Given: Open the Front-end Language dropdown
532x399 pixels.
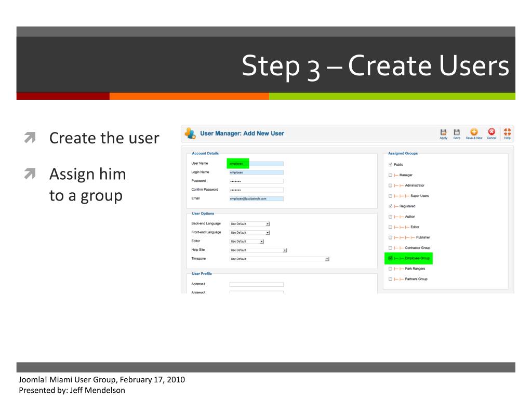Looking at the screenshot, I should [250, 233].
